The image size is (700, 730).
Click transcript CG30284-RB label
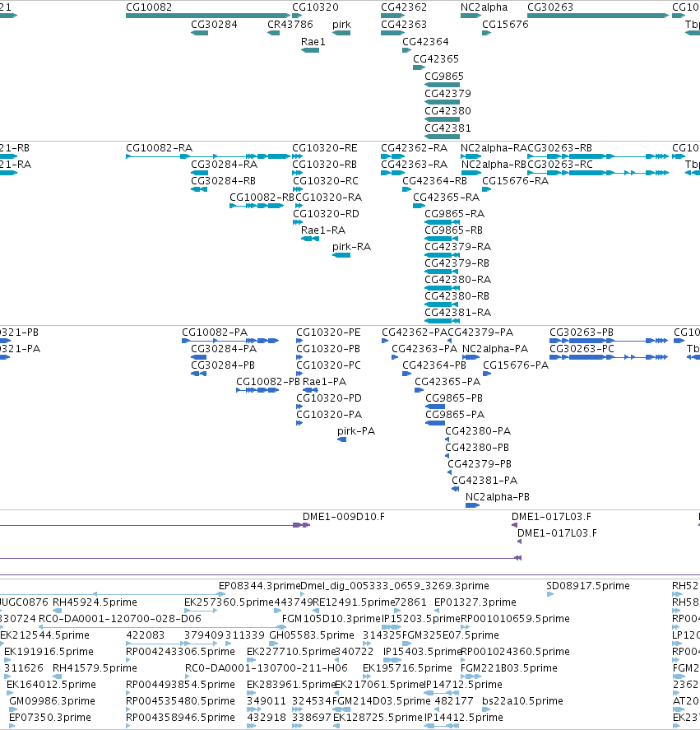[224, 180]
